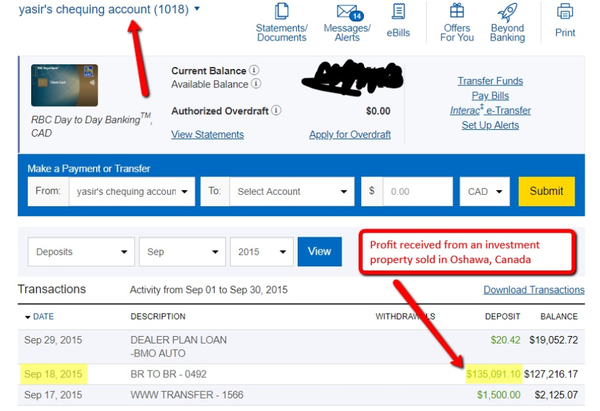Click the Sep 29, 2015 date cell

53,340
